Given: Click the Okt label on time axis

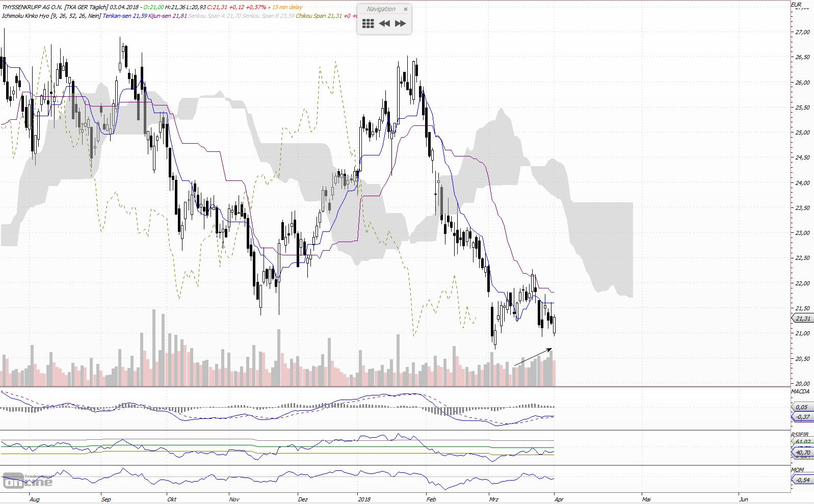Looking at the screenshot, I should click(x=172, y=499).
